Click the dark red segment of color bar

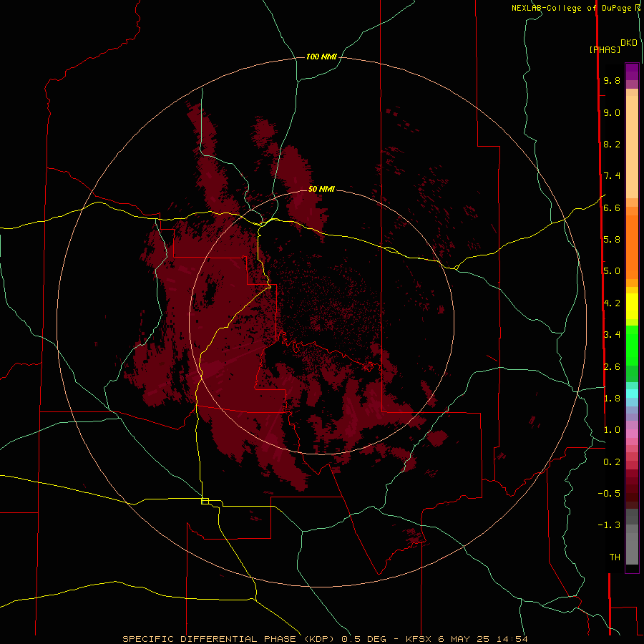[x=632, y=489]
